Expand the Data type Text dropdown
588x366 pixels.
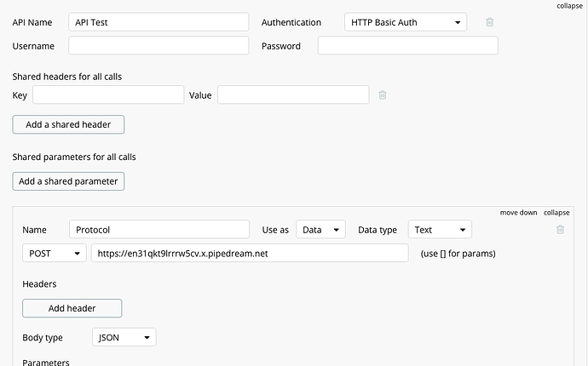(440, 230)
